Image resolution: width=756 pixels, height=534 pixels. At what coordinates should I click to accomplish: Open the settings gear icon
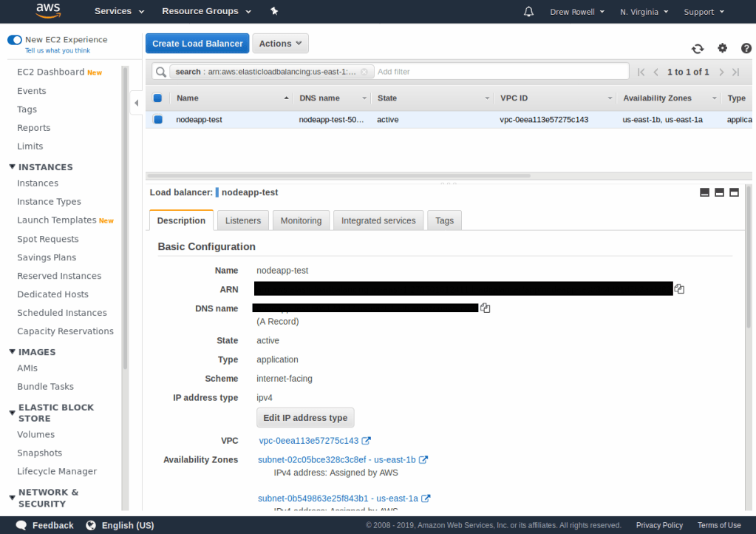click(723, 48)
